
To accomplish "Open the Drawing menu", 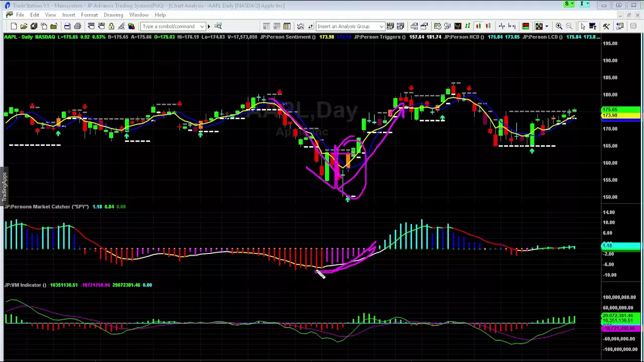I will [113, 15].
